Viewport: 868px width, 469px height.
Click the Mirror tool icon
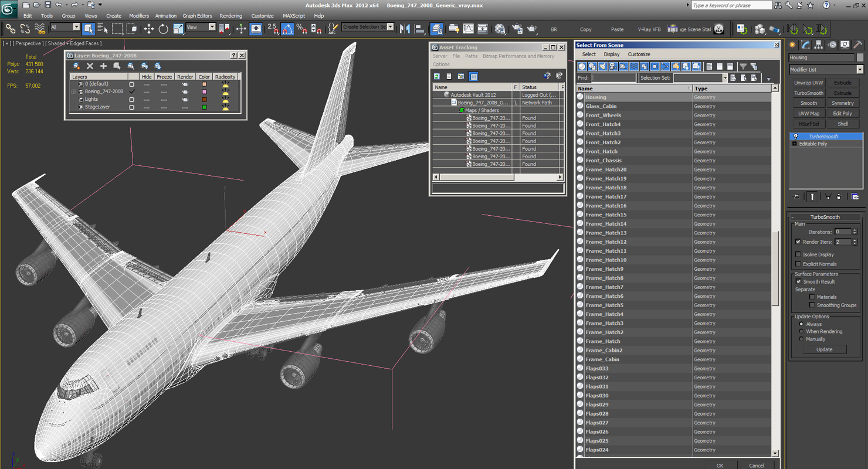pyautogui.click(x=405, y=28)
